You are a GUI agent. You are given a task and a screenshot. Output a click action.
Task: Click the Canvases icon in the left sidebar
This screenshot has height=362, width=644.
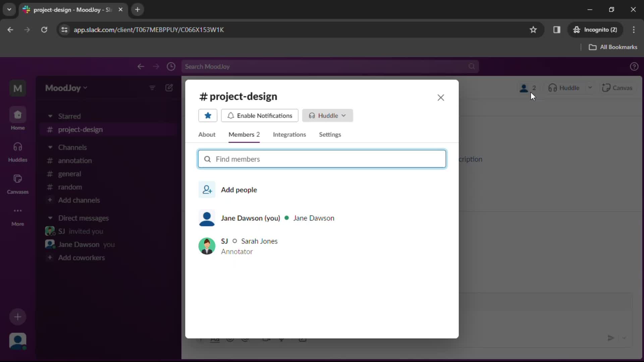(x=18, y=179)
